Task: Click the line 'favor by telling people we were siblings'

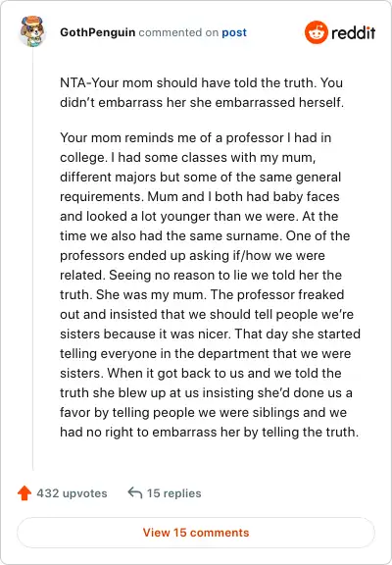Action: (204, 412)
